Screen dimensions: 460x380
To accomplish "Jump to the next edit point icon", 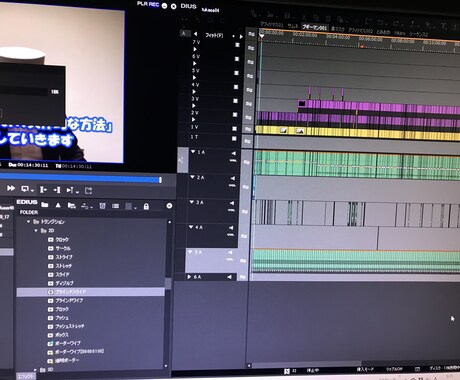I will pyautogui.click(x=57, y=190).
